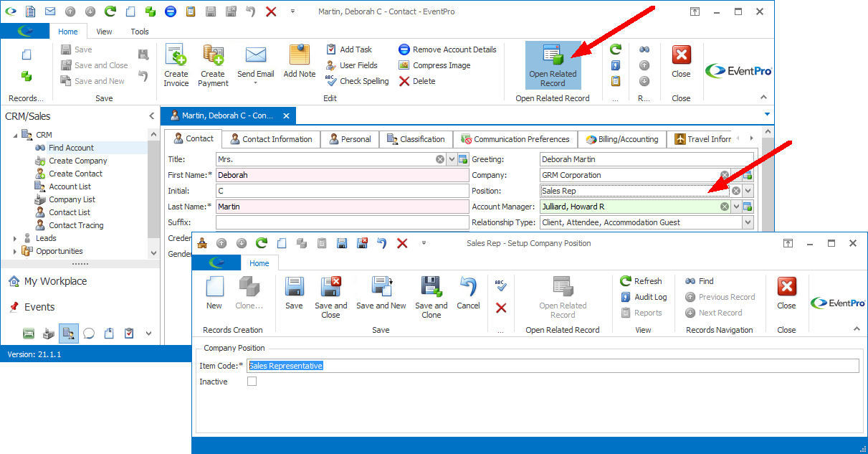Viewport: 868px width, 454px height.
Task: Open Audit Log in View group
Action: click(x=644, y=297)
